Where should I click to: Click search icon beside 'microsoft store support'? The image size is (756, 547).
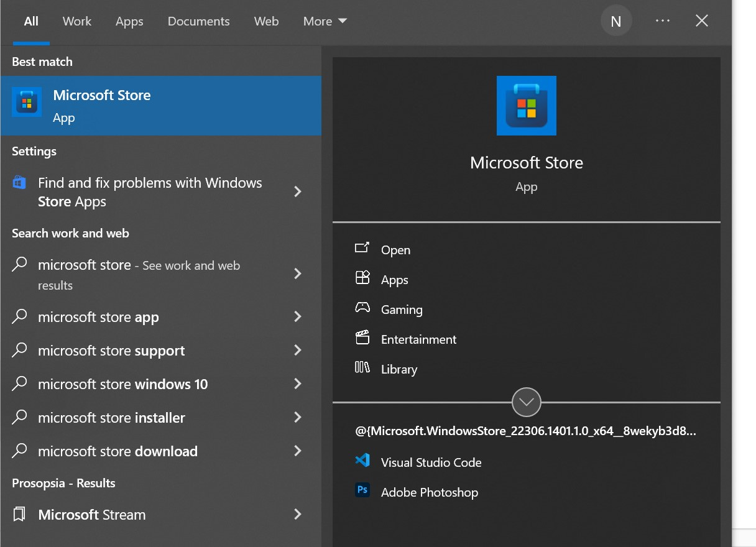(20, 349)
